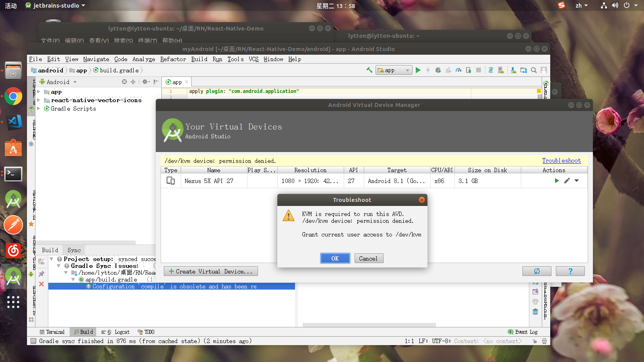Click the Debug app bug icon
Image resolution: width=644 pixels, height=362 pixels.
click(438, 70)
